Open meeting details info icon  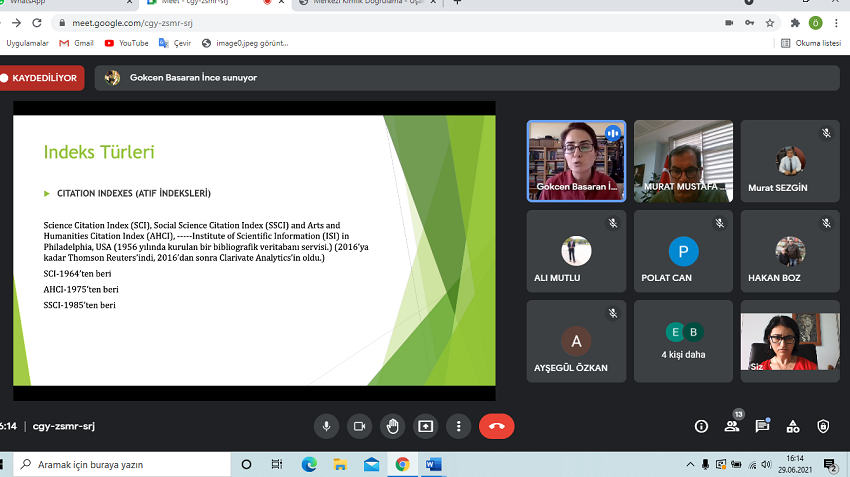[702, 426]
